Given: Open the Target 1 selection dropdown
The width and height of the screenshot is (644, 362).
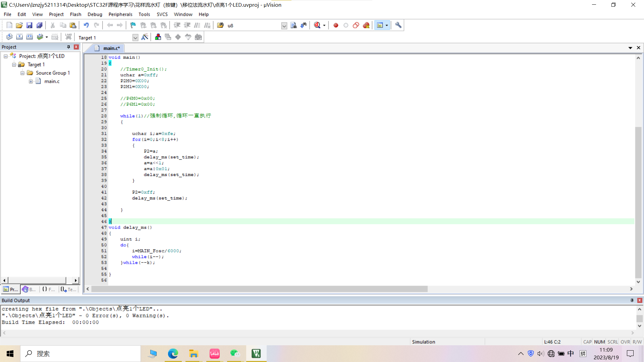Looking at the screenshot, I should tap(135, 38).
